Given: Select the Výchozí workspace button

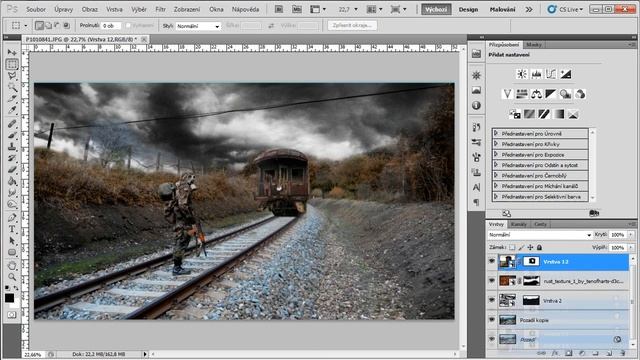Looking at the screenshot, I should click(x=436, y=9).
